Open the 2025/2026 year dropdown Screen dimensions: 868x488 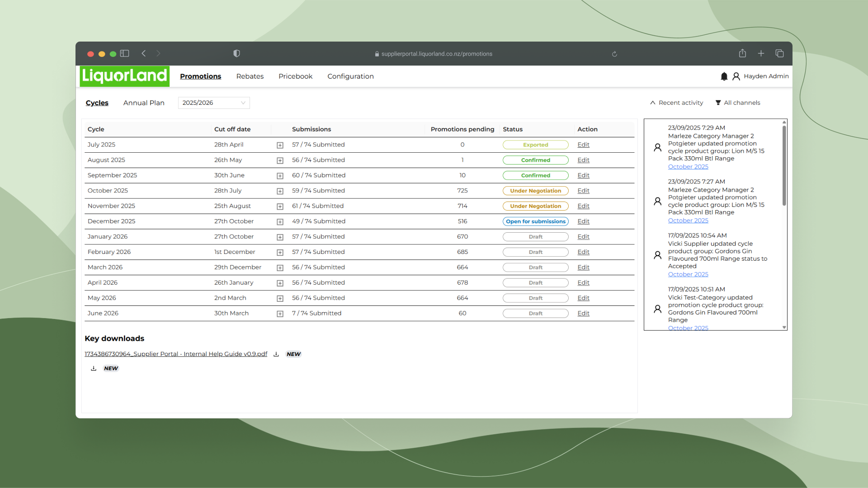click(214, 103)
